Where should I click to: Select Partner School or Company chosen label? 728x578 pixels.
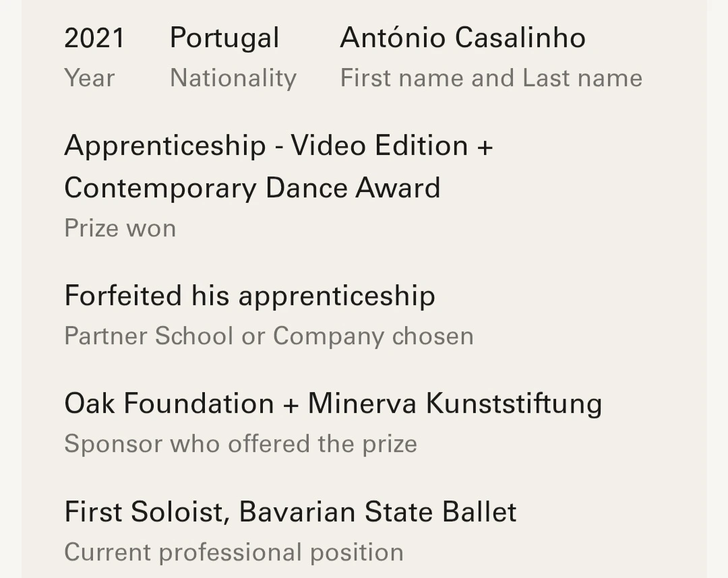268,336
